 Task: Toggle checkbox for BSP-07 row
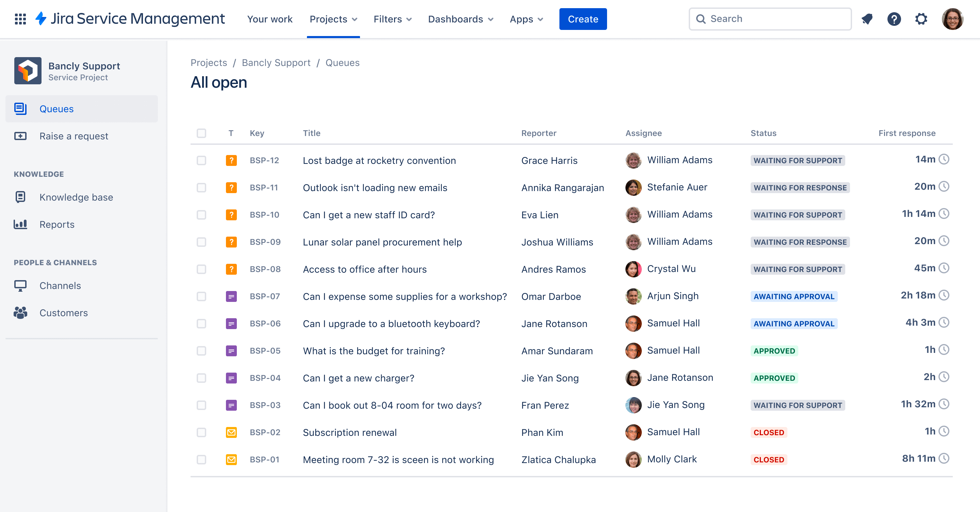click(x=202, y=296)
